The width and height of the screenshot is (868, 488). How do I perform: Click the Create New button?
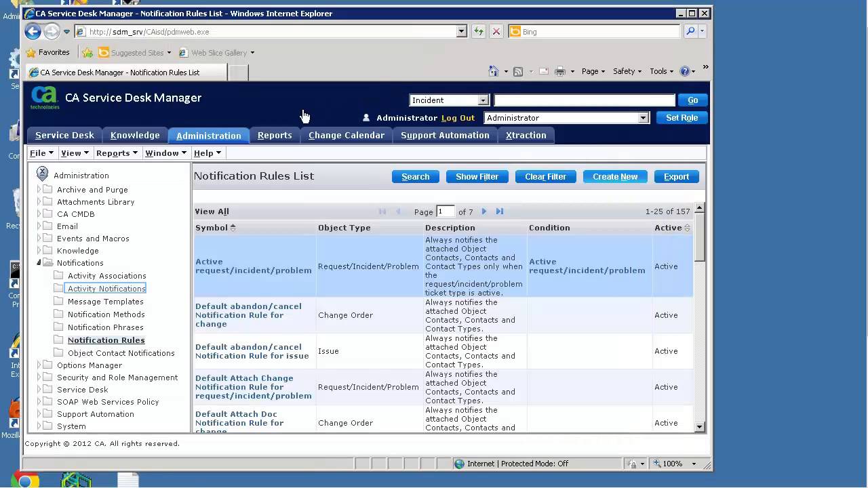(x=615, y=176)
